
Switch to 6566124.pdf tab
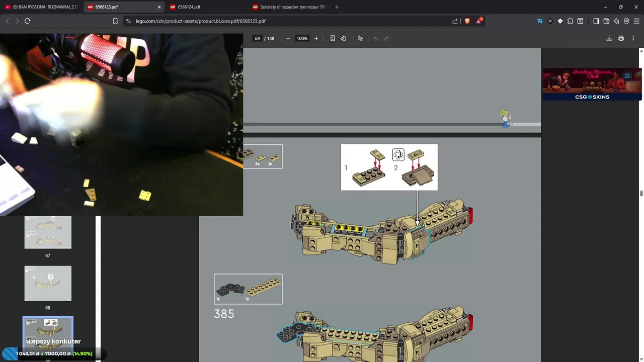click(x=206, y=7)
